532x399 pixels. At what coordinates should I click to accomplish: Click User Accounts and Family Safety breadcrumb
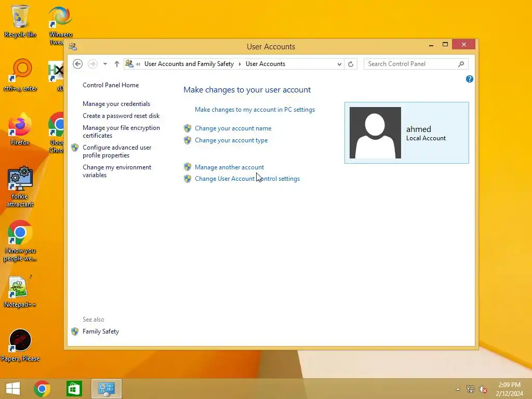[189, 64]
